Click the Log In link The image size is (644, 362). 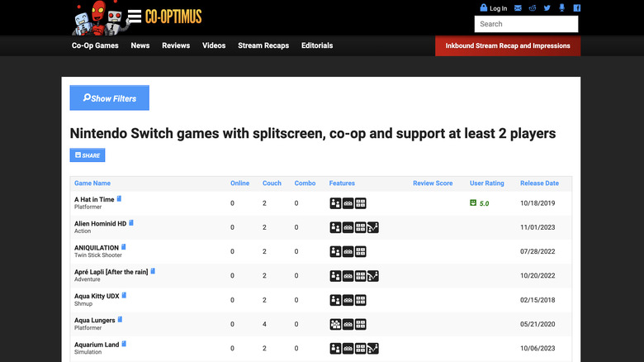tap(498, 8)
